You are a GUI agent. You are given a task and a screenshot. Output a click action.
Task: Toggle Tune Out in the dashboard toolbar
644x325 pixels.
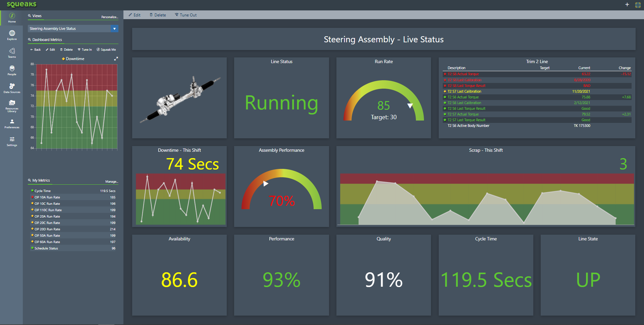pos(185,15)
